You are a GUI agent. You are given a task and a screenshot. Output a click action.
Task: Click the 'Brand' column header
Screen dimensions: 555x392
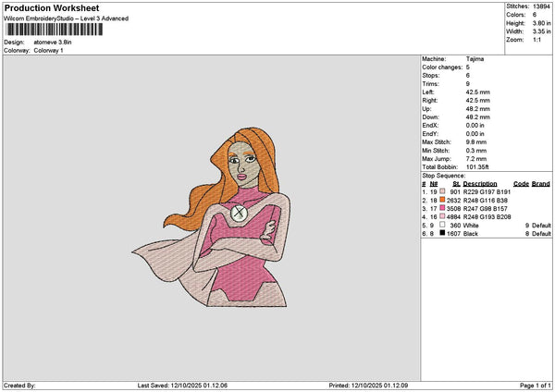[541, 184]
